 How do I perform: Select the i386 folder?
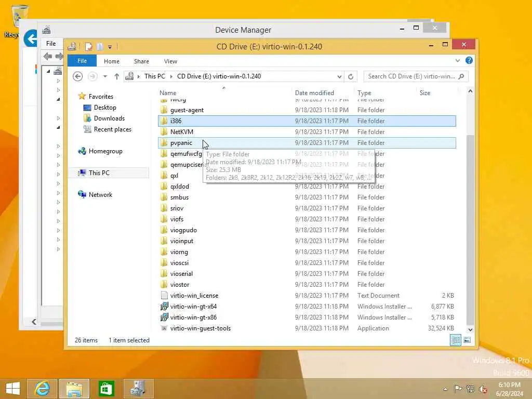[x=307, y=121]
